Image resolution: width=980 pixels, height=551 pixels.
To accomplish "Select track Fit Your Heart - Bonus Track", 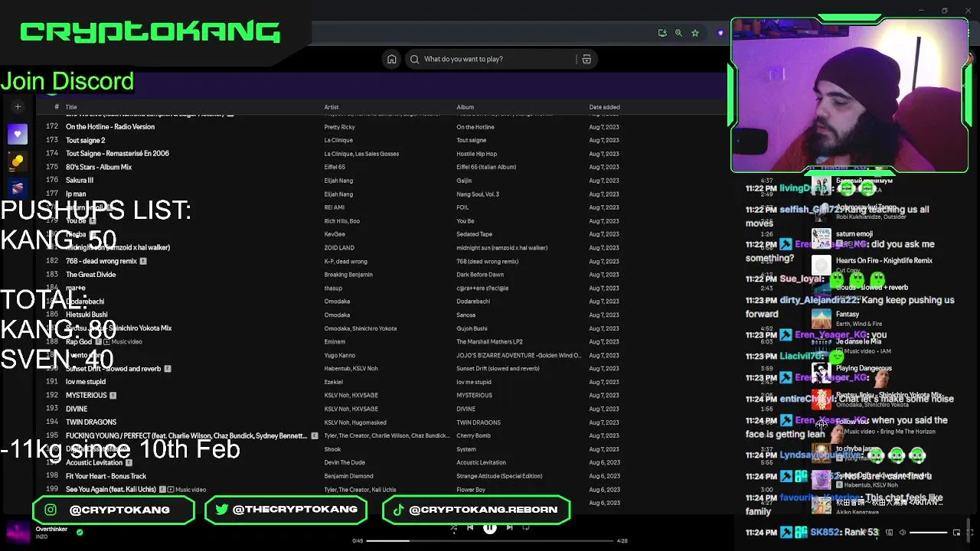I will point(106,476).
